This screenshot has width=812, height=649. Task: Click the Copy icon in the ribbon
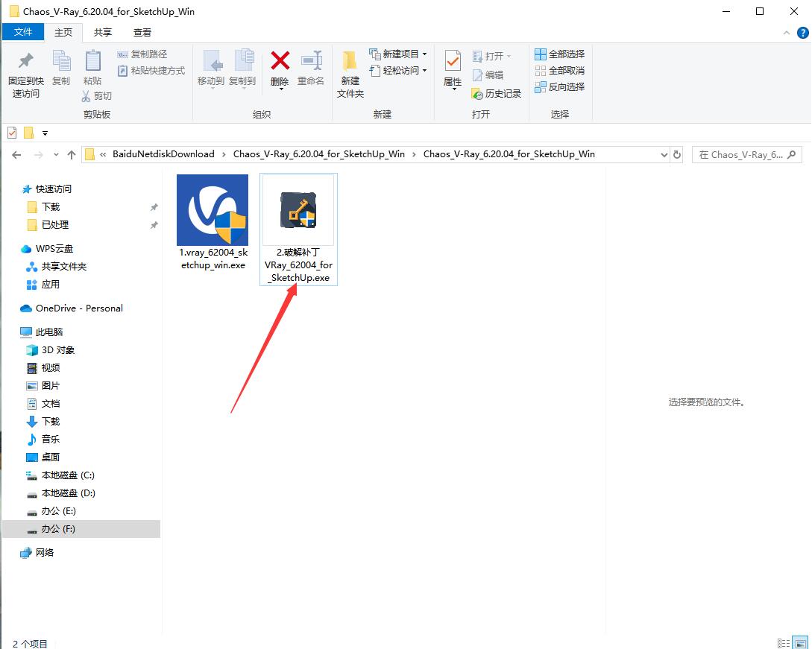[61, 61]
